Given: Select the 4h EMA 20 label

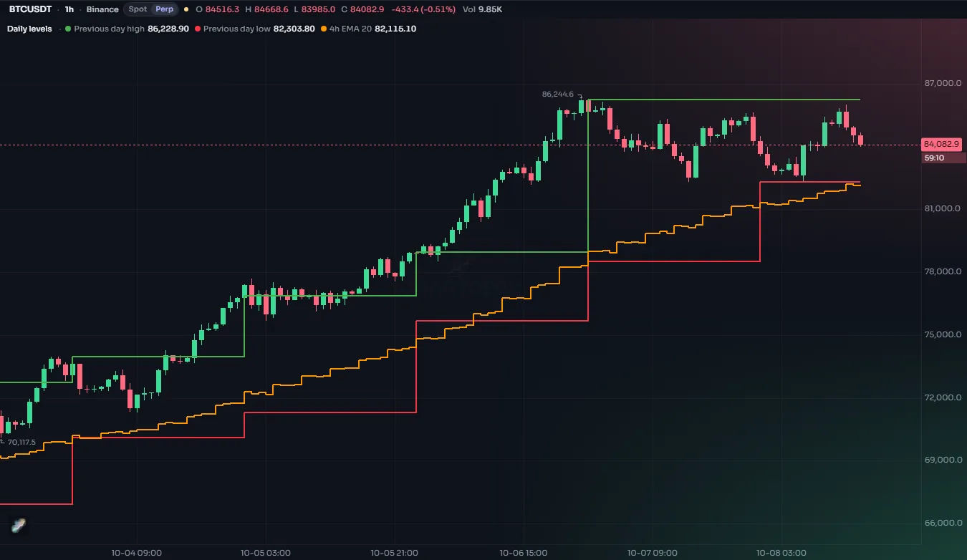Looking at the screenshot, I should (x=350, y=29).
